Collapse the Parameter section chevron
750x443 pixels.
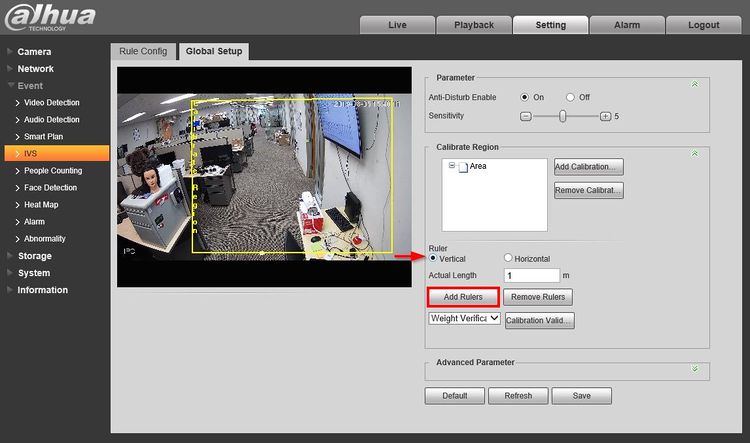click(x=694, y=84)
